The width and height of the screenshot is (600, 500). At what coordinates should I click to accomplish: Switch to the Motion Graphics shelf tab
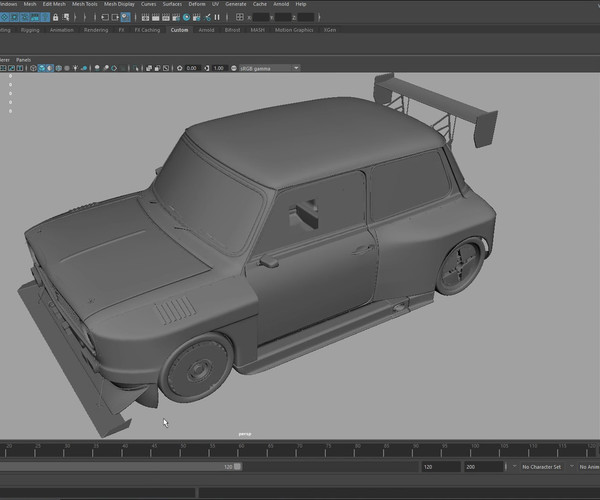(x=294, y=30)
